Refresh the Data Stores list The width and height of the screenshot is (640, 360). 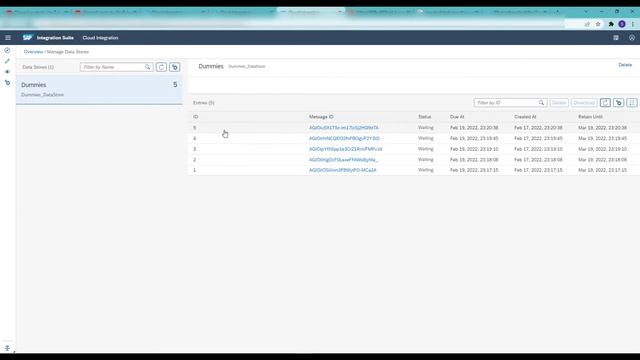tap(161, 67)
